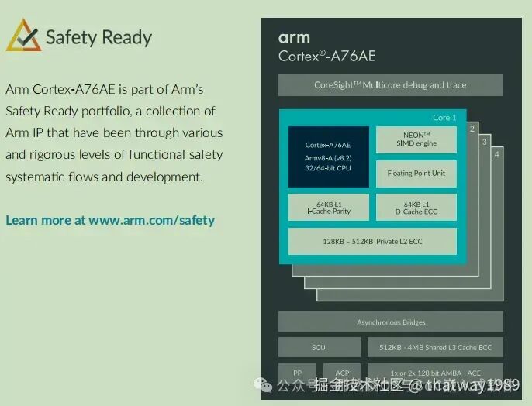This screenshot has height=406, width=532.
Task: Select the text 'and rigorous levels of functional safety'
Action: pyautogui.click(x=114, y=155)
